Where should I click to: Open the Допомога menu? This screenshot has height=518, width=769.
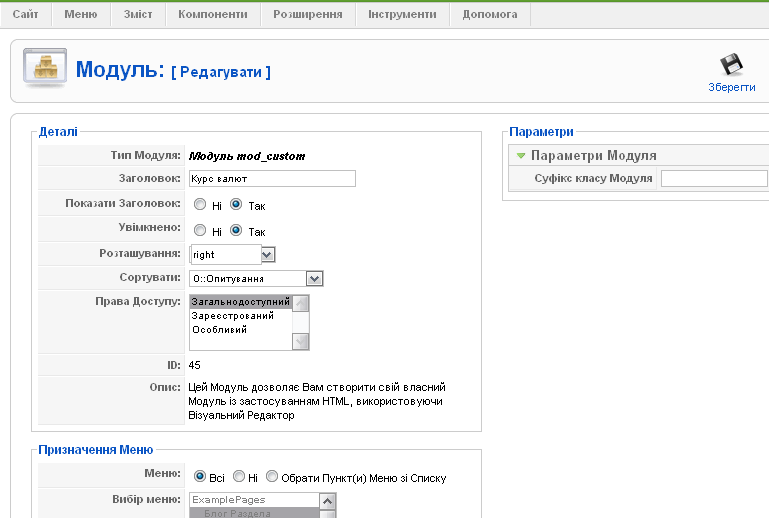click(x=490, y=14)
